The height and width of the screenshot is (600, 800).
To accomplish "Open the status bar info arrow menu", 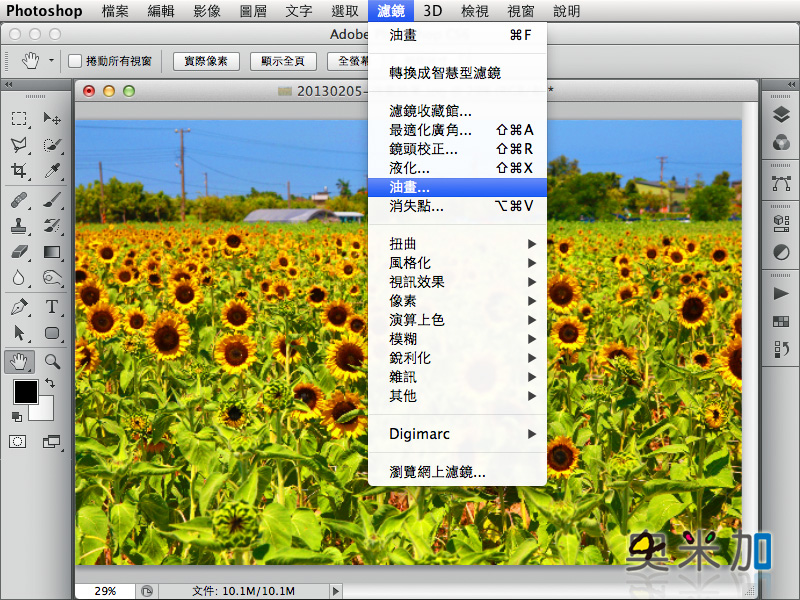I will (x=335, y=591).
